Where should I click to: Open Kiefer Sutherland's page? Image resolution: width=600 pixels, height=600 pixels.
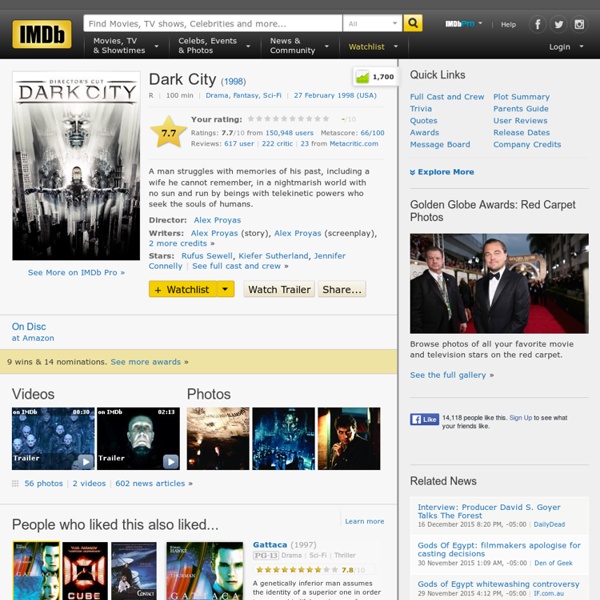pos(273,256)
